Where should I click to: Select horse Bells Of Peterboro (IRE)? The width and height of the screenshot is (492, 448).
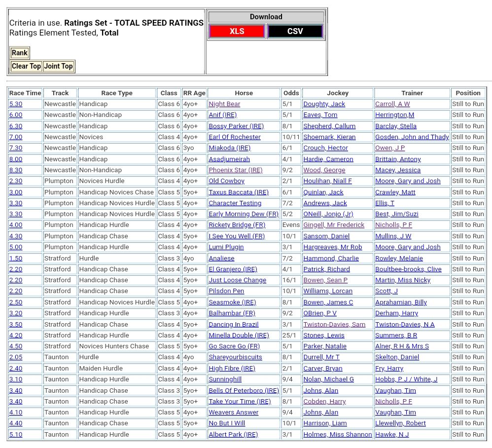[x=244, y=391]
